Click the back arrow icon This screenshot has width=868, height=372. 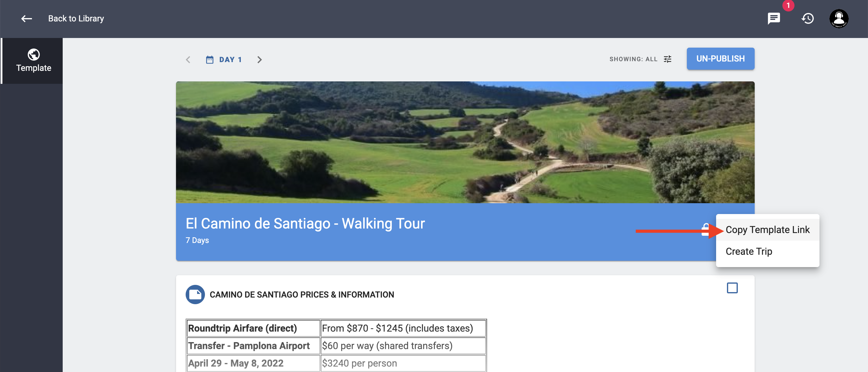coord(27,18)
